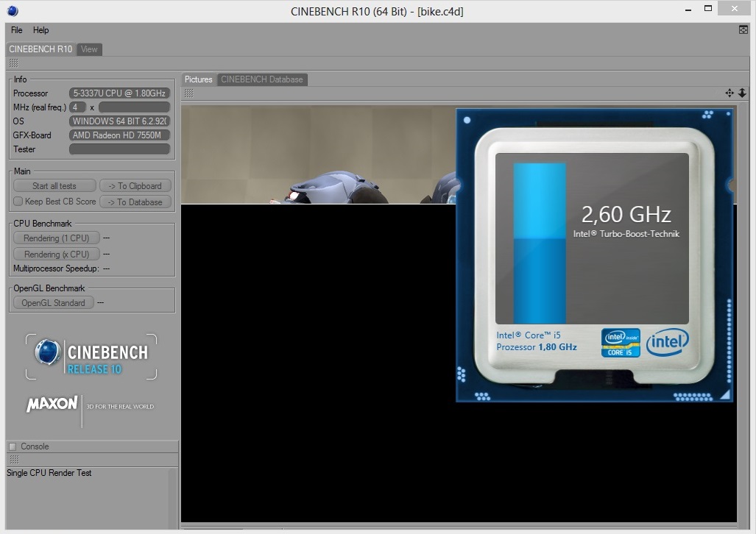This screenshot has width=756, height=534.
Task: Switch to the View tab
Action: [89, 49]
